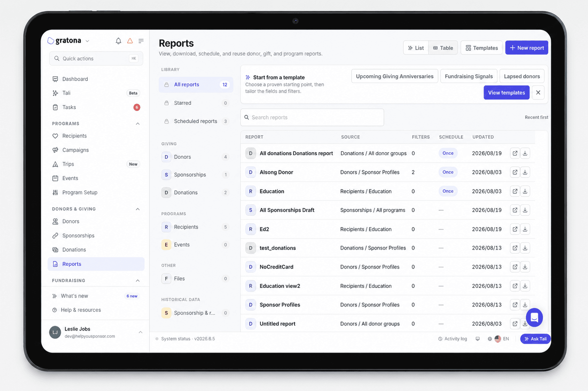Click the Donations icon in left sidebar
The height and width of the screenshot is (391, 588).
[x=55, y=250]
